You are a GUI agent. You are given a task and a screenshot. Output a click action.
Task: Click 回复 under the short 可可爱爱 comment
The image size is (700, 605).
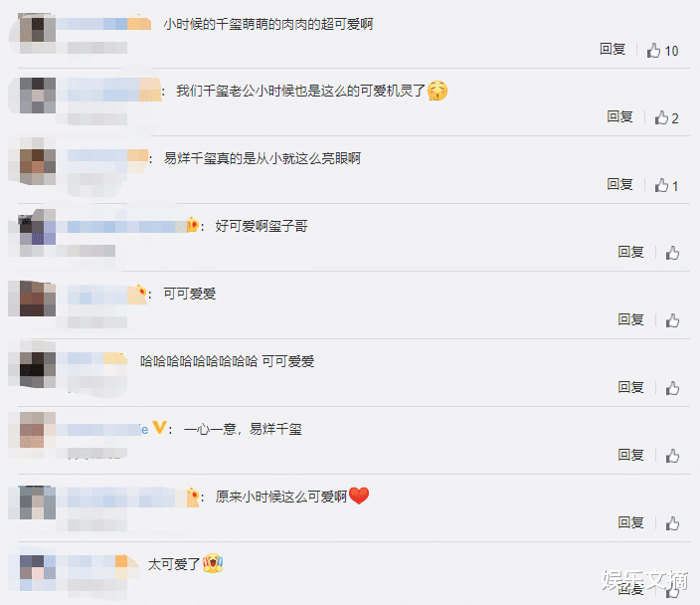click(x=630, y=319)
